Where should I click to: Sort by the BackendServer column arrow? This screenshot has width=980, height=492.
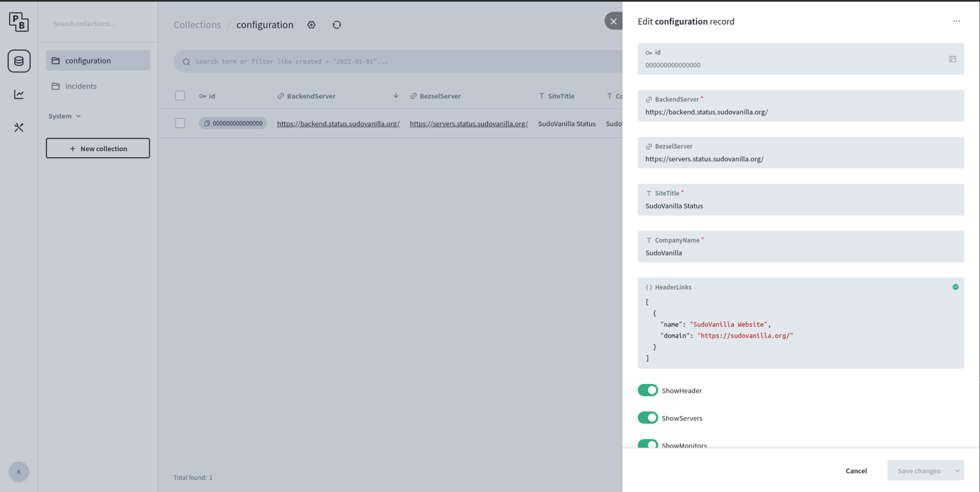coord(396,96)
